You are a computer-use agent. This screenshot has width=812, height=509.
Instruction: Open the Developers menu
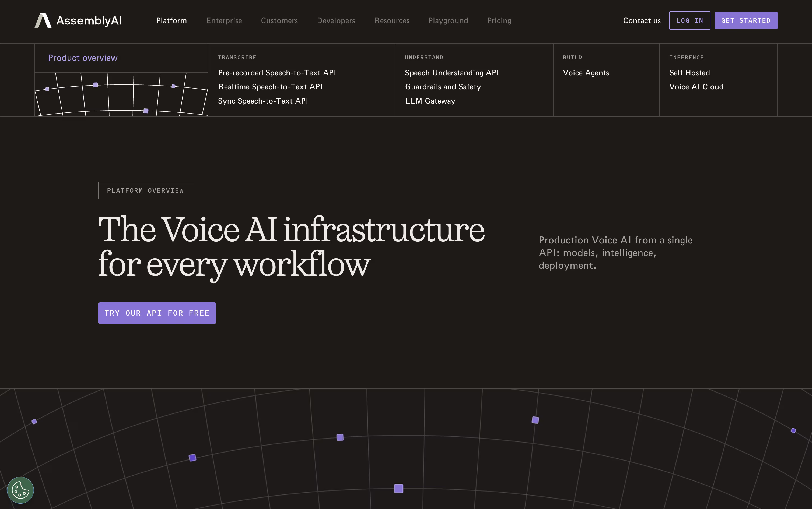click(x=336, y=20)
